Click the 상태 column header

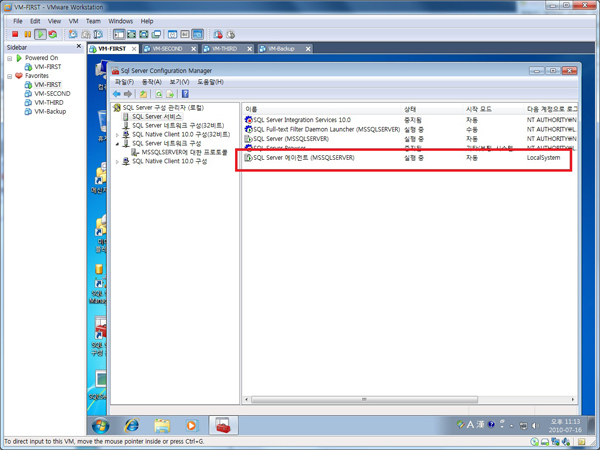click(x=433, y=109)
